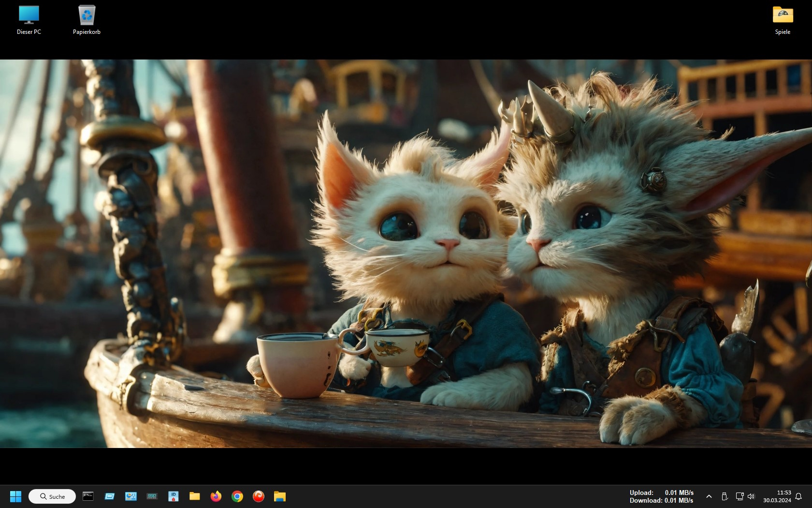Open the command prompt from the taskbar
812x508 pixels.
(x=88, y=496)
